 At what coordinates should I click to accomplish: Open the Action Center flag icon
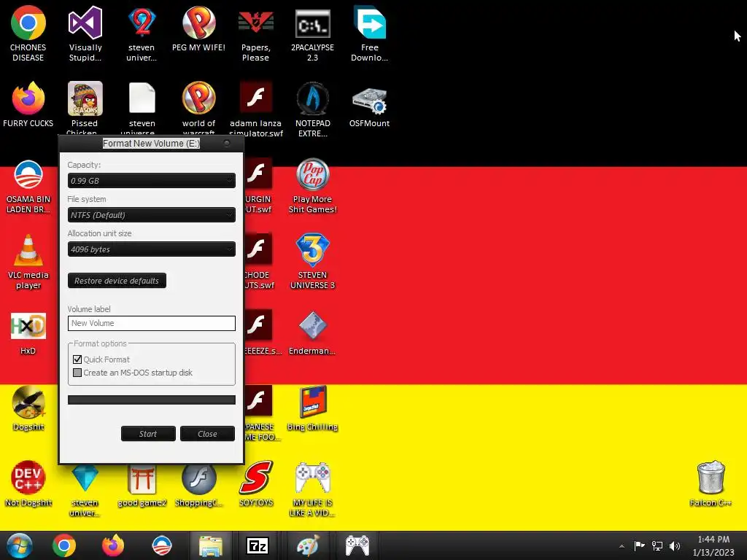[639, 545]
